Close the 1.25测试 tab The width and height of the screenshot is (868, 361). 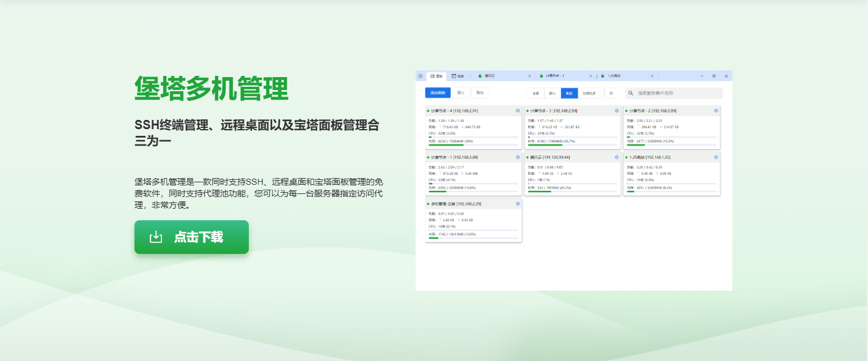click(652, 76)
